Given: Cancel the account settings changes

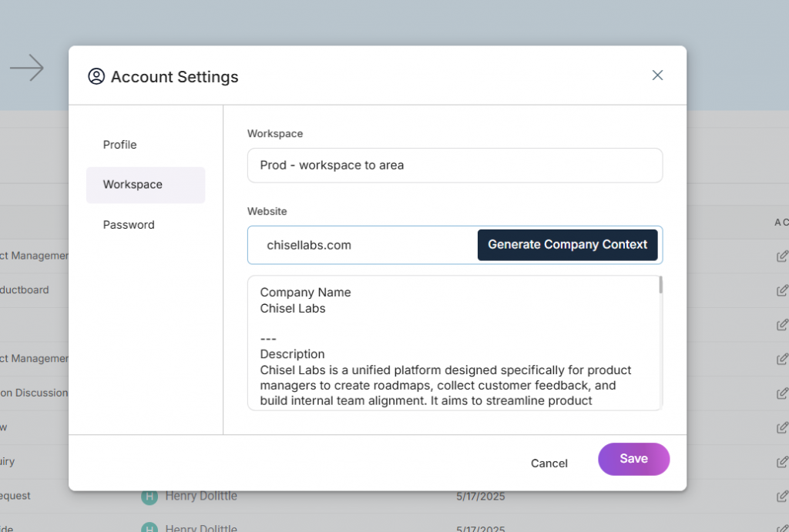Looking at the screenshot, I should pos(549,463).
